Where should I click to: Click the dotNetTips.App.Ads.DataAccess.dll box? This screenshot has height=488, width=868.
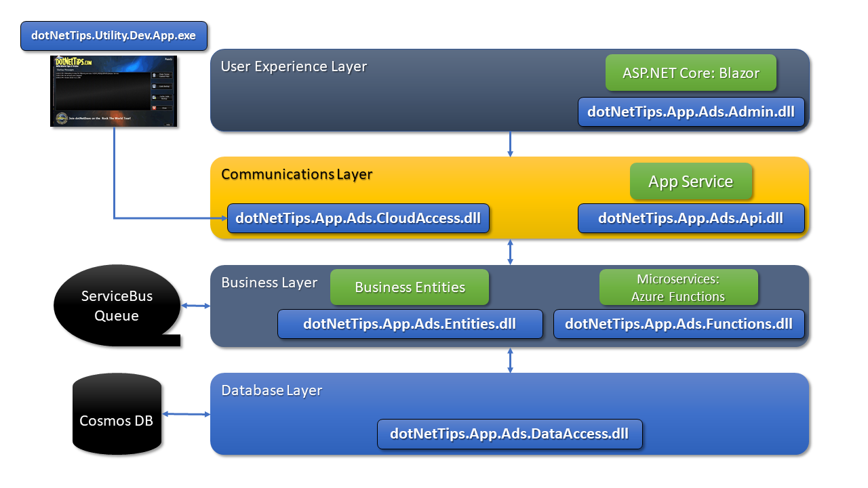pos(509,434)
